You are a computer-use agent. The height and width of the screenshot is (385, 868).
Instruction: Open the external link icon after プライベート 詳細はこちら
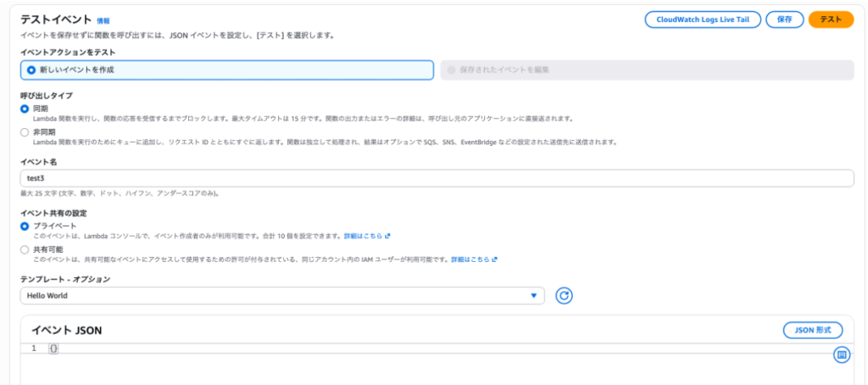coord(387,236)
